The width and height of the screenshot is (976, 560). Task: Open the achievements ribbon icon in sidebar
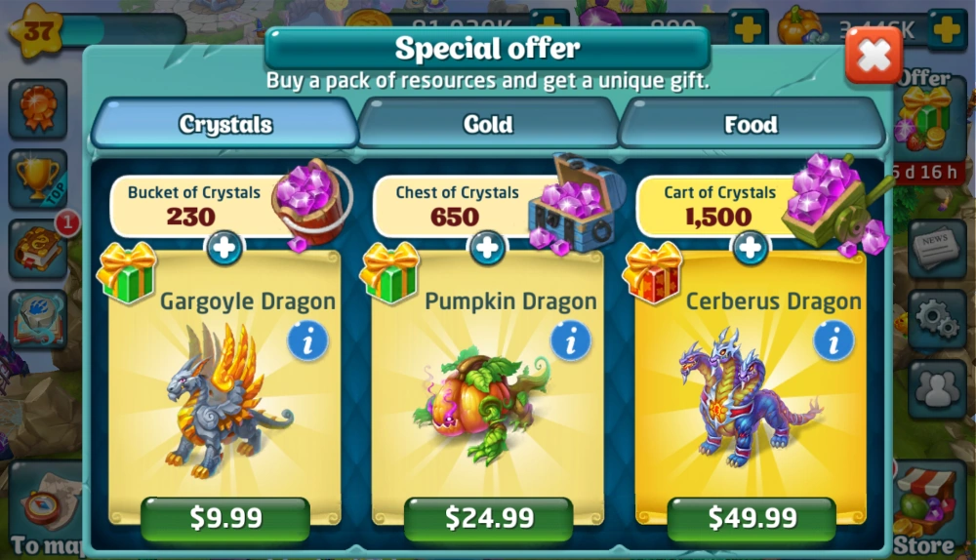pyautogui.click(x=38, y=109)
